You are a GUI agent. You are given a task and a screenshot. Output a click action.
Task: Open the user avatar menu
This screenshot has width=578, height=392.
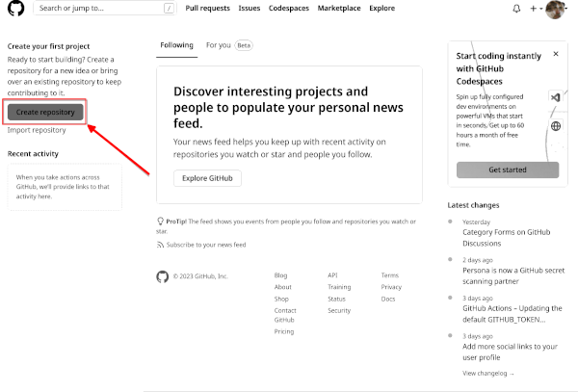[556, 10]
